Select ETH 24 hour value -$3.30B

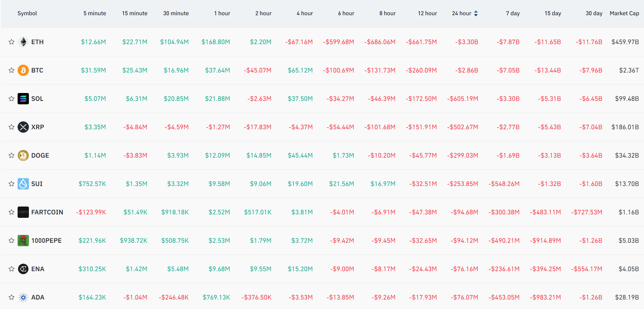pyautogui.click(x=466, y=42)
